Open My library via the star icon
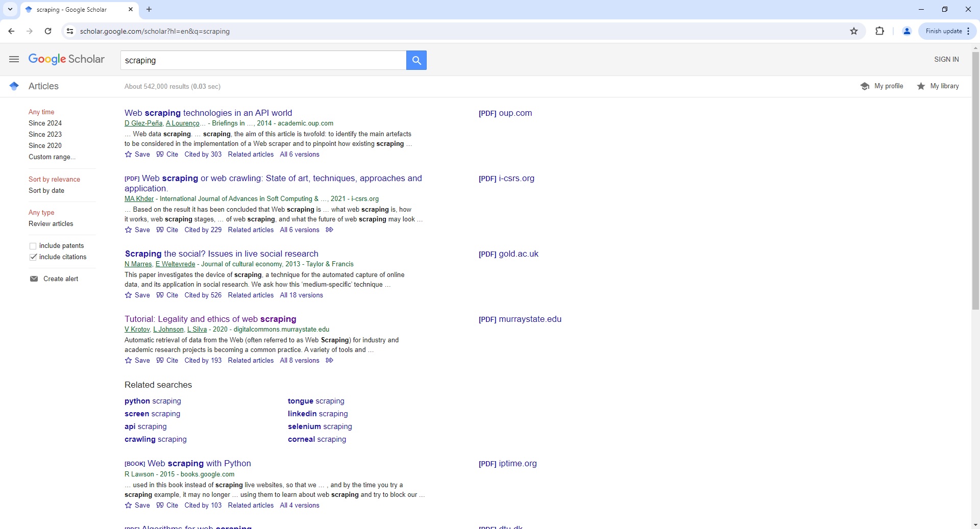The image size is (980, 529). click(x=921, y=86)
